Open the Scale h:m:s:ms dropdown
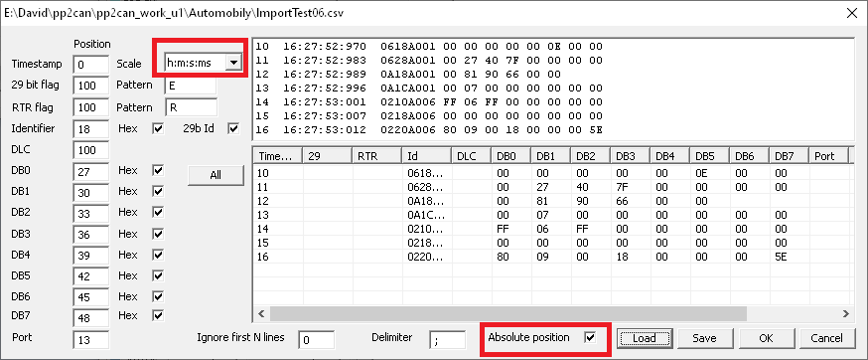The image size is (868, 360). [x=233, y=63]
